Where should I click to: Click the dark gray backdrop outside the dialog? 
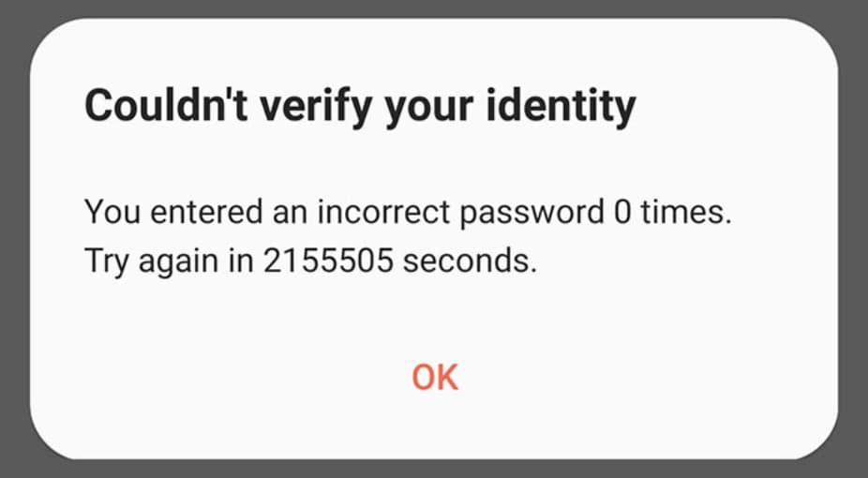pyautogui.click(x=13, y=239)
